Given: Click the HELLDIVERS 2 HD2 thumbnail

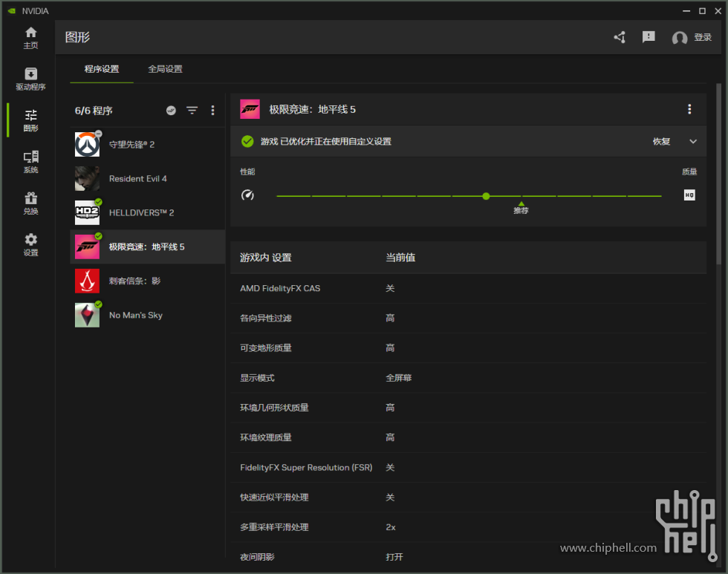Looking at the screenshot, I should (x=88, y=212).
